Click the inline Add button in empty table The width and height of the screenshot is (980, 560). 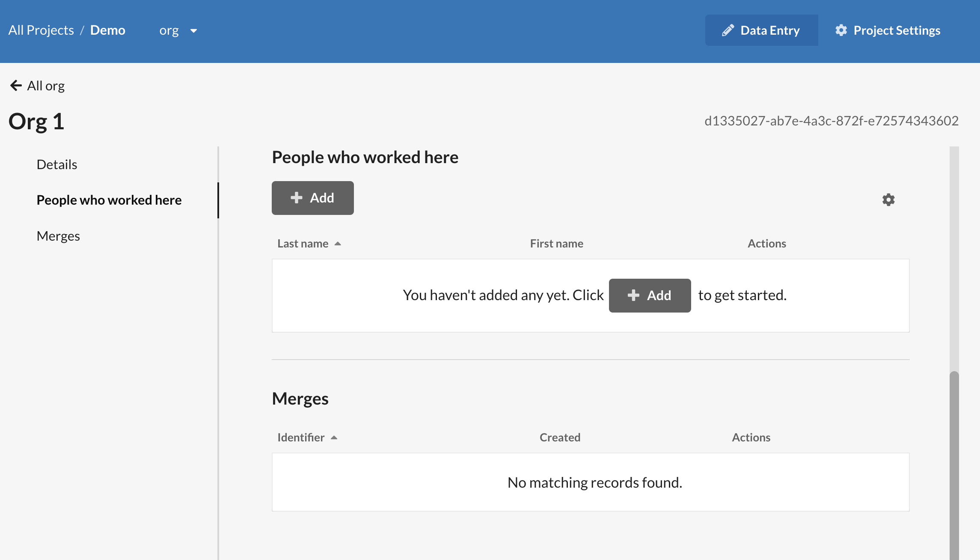[650, 295]
